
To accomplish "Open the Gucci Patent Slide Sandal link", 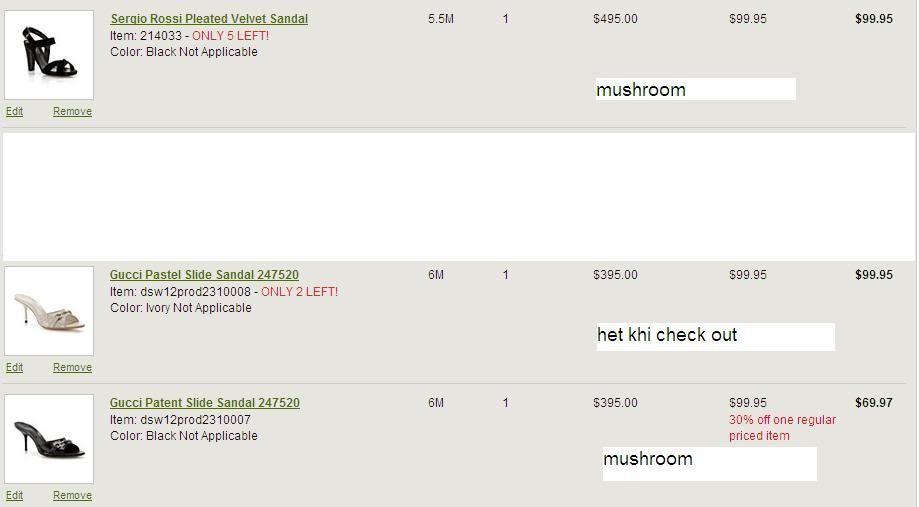I will pos(204,403).
